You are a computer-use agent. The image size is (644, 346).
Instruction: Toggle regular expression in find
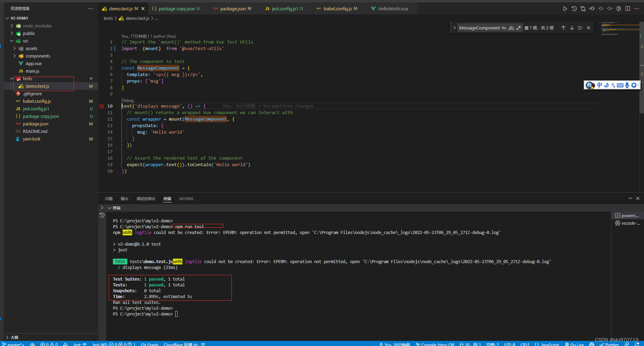click(x=519, y=28)
